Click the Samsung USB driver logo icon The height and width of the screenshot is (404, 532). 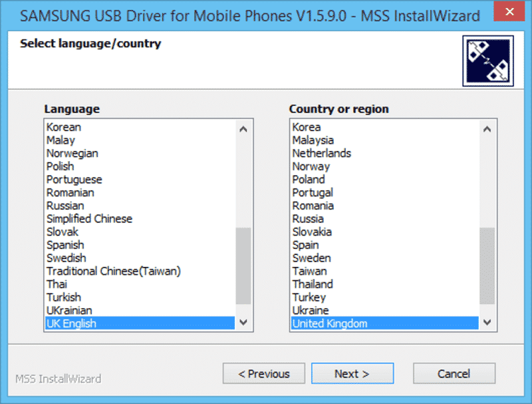[x=488, y=61]
